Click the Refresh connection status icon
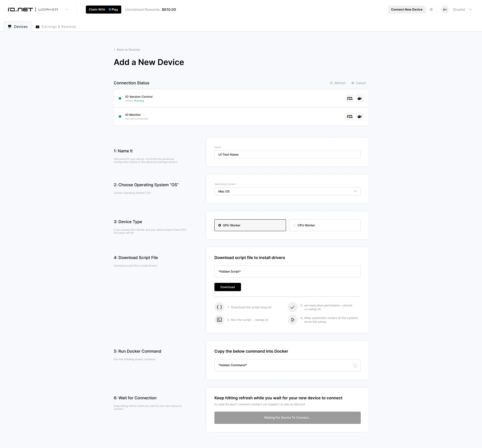The width and height of the screenshot is (482, 448). pos(331,83)
